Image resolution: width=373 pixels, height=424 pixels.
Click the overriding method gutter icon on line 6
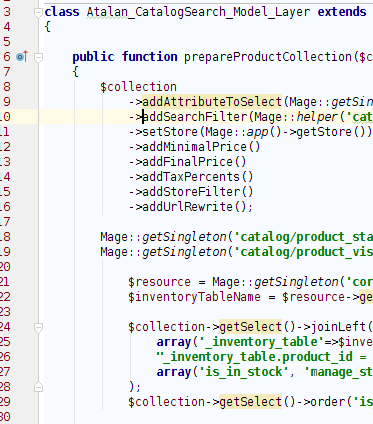point(22,57)
